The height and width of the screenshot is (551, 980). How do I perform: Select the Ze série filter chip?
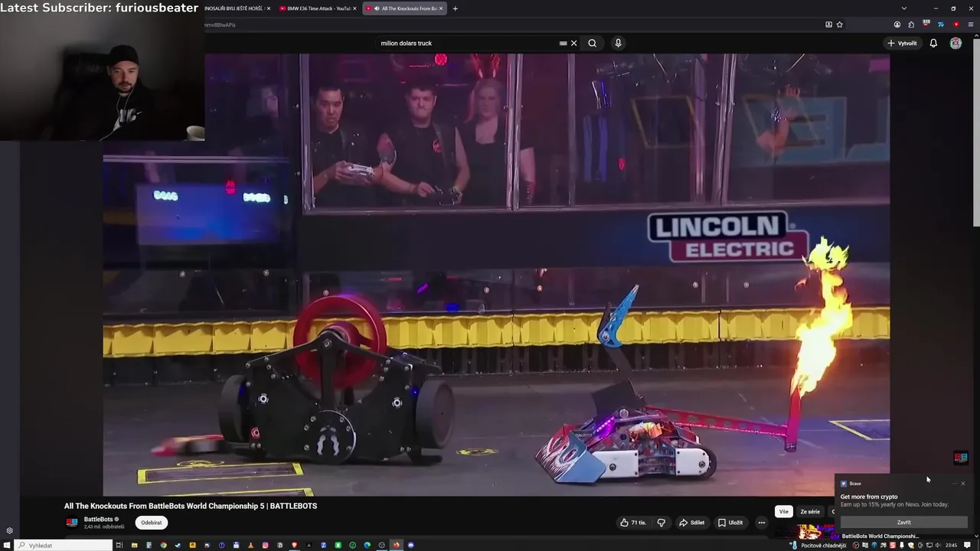point(810,511)
